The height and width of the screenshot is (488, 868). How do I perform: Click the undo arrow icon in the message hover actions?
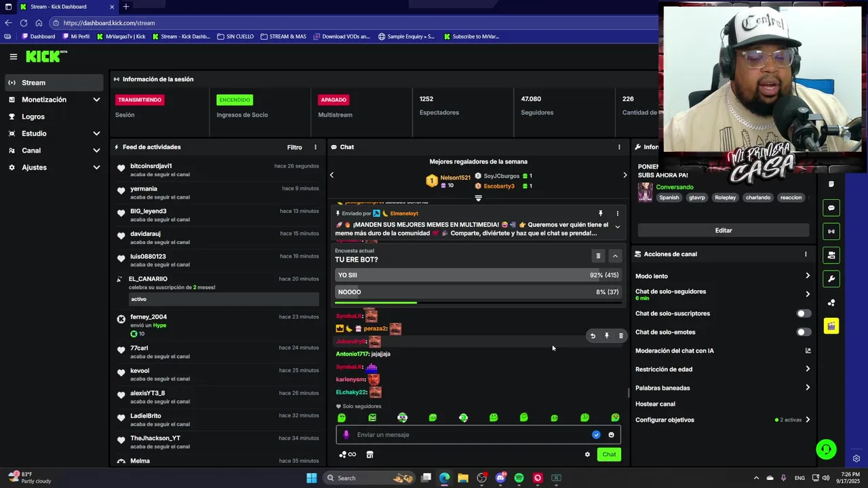coord(593,336)
